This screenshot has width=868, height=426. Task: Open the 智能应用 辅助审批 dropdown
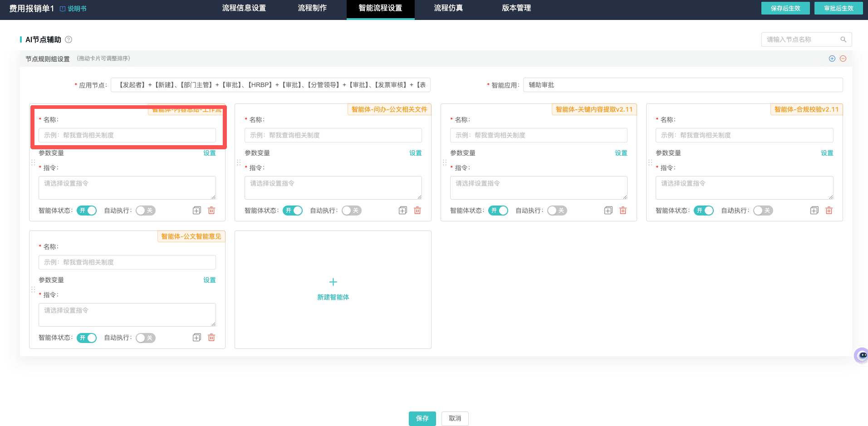[683, 85]
